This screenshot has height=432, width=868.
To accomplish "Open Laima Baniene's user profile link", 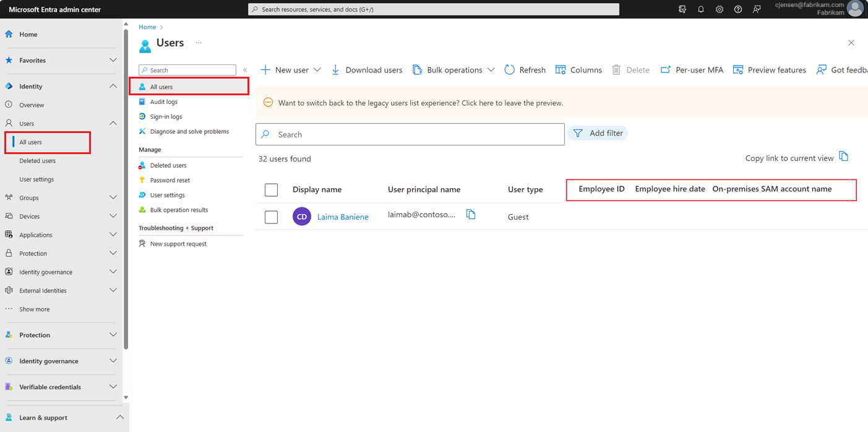I will coord(343,217).
